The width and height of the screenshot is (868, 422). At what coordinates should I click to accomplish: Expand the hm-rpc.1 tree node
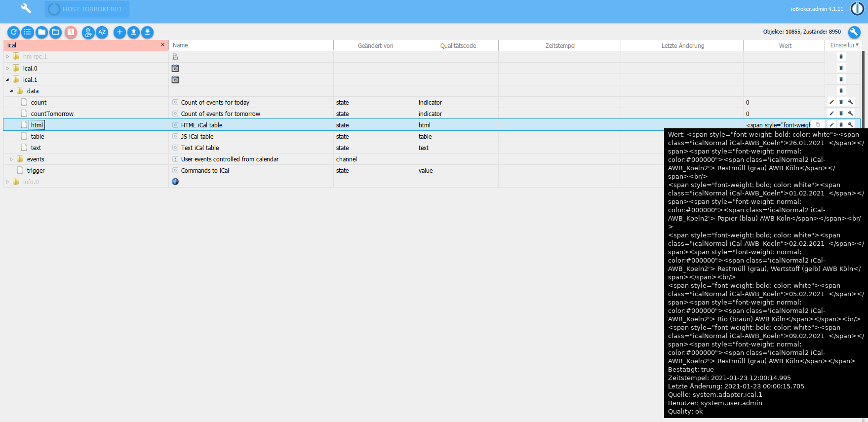(x=7, y=57)
